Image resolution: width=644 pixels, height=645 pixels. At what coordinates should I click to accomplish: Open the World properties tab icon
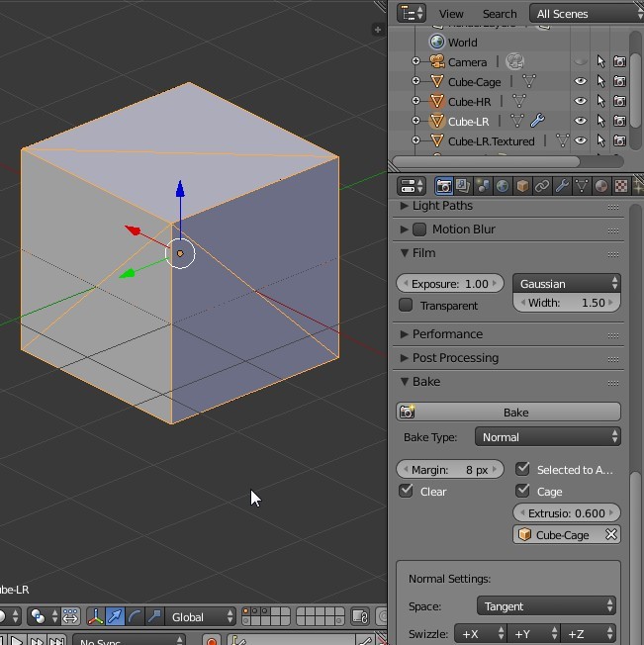[503, 186]
